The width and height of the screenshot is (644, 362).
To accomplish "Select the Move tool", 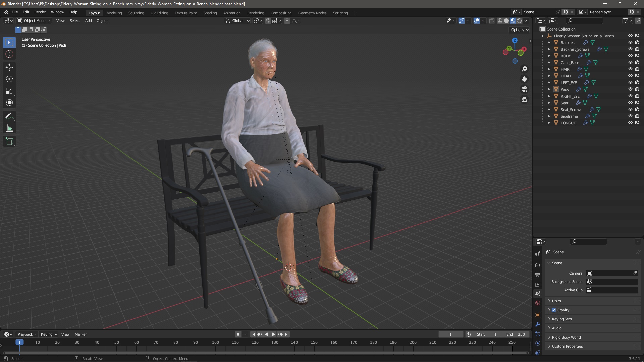I will coord(9,67).
